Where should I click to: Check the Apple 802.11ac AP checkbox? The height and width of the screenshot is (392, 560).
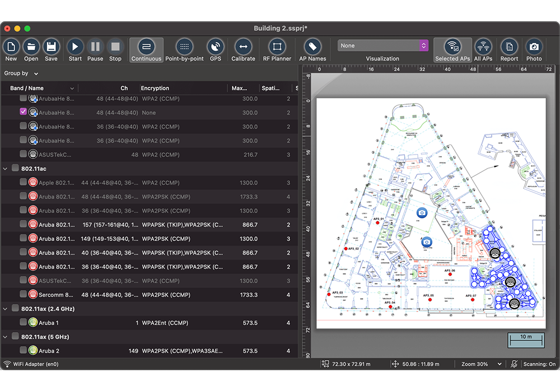[x=23, y=182]
